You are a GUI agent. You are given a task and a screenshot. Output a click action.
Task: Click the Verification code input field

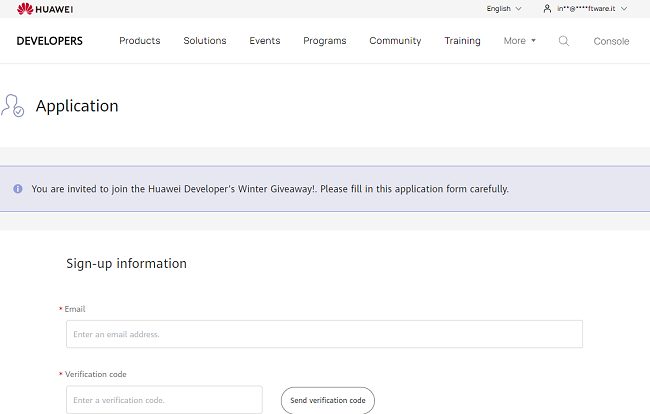pyautogui.click(x=164, y=400)
